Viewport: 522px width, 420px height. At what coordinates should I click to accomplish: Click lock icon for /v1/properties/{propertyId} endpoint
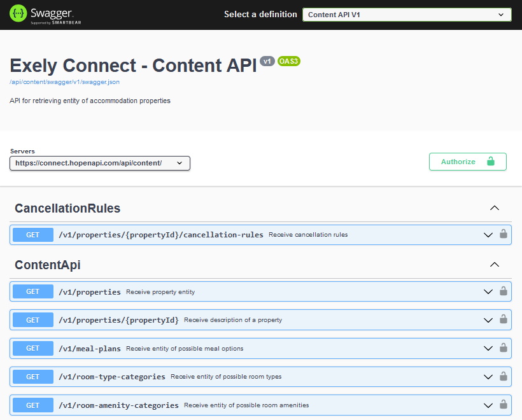point(504,319)
